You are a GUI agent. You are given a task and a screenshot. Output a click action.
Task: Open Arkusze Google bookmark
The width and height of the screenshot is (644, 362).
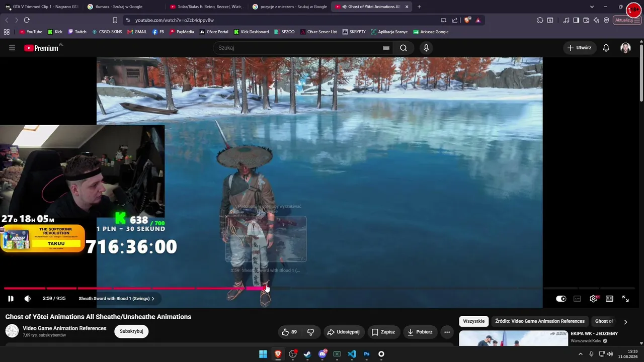(x=431, y=32)
